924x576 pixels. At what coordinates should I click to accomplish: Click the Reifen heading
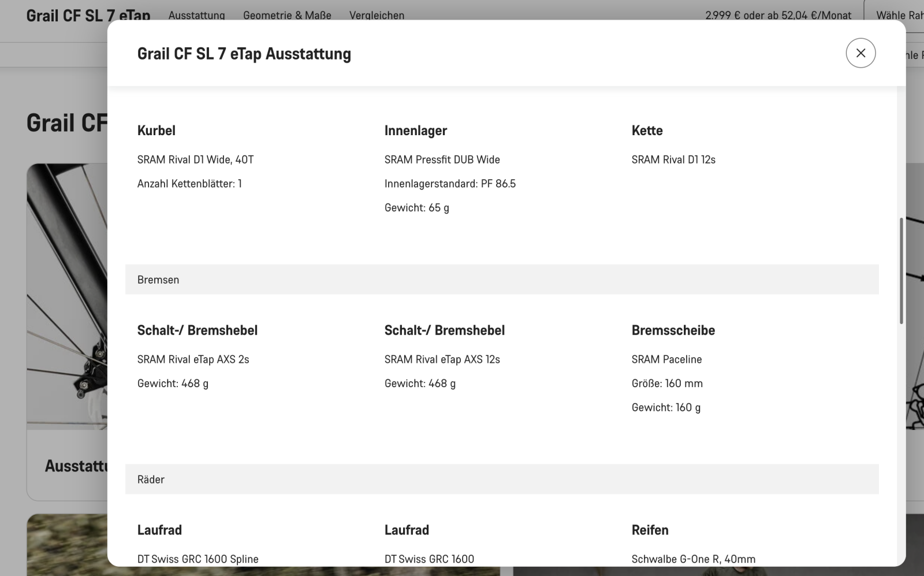[x=650, y=530]
